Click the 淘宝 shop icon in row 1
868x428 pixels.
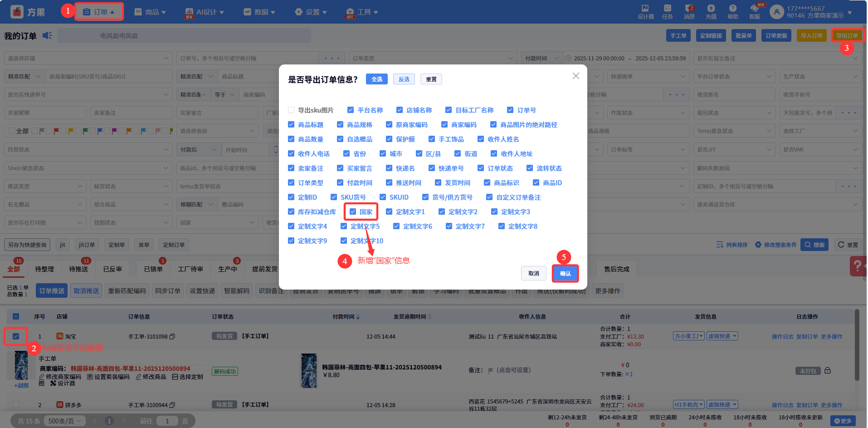(x=59, y=336)
